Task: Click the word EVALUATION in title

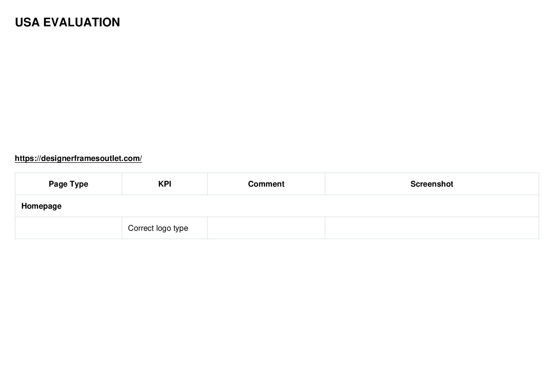Action: pos(82,22)
